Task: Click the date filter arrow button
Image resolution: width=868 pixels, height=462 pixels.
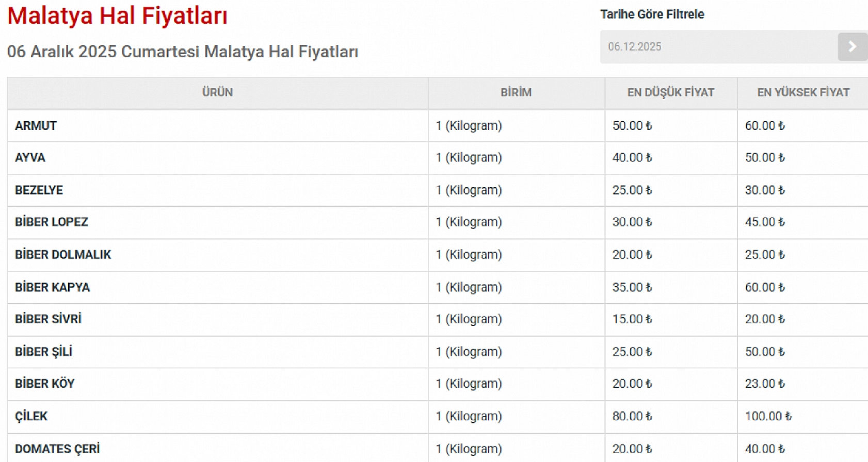Action: (852, 47)
